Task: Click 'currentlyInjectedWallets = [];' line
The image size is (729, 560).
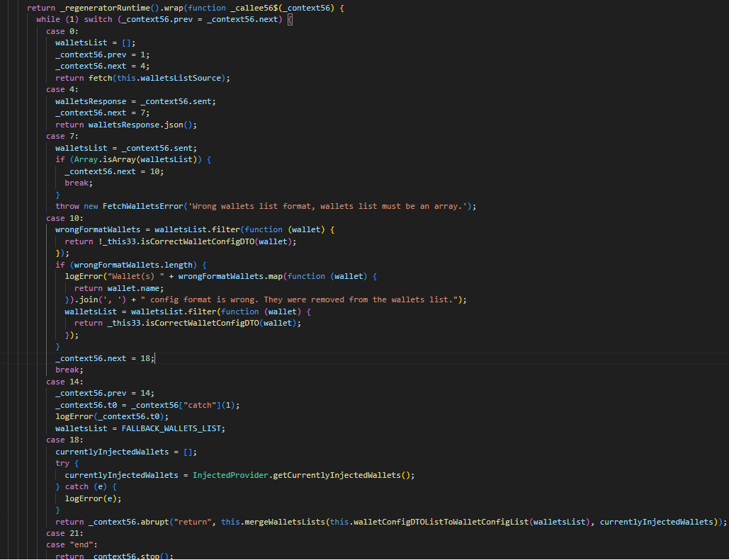Action: tap(126, 452)
